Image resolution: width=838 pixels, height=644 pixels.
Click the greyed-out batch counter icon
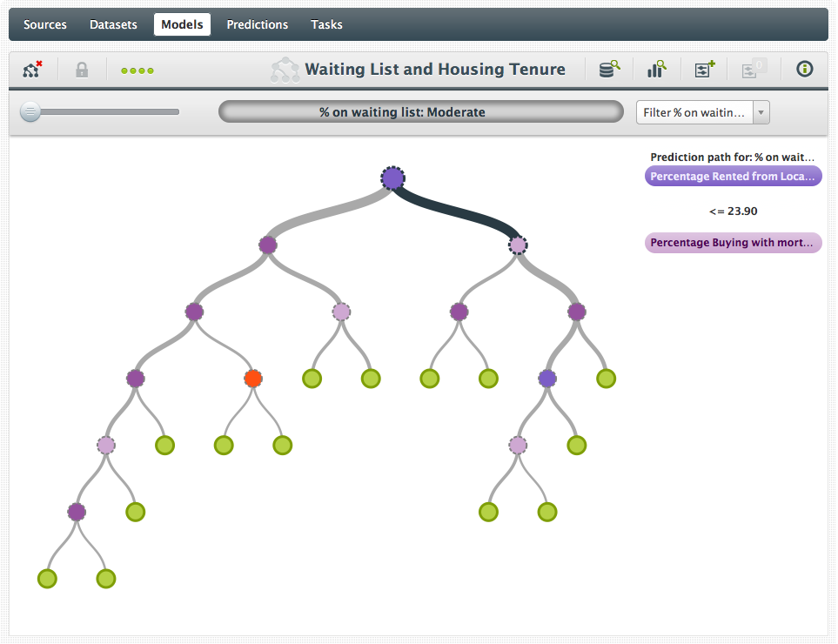pos(753,70)
